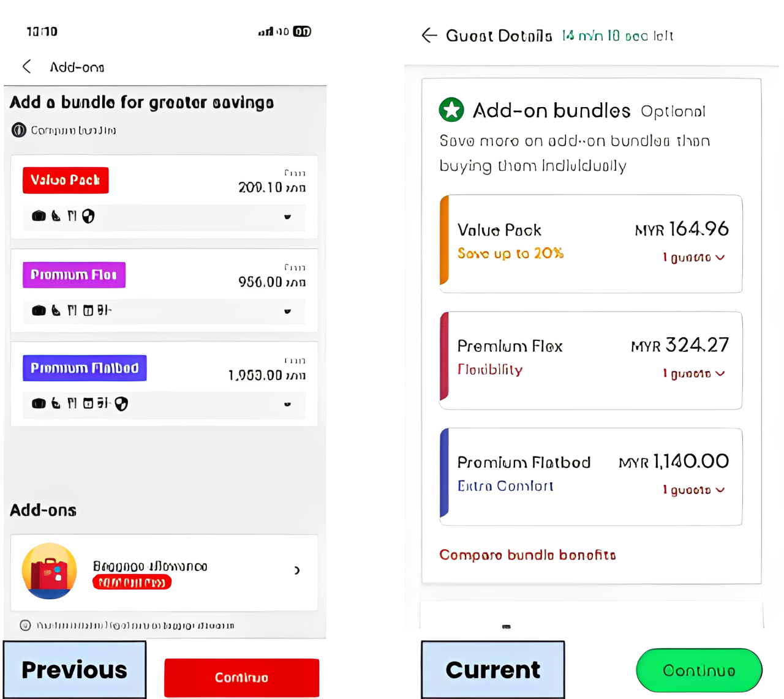
Task: Tap the info icon below Baggage allowance
Action: tap(25, 626)
